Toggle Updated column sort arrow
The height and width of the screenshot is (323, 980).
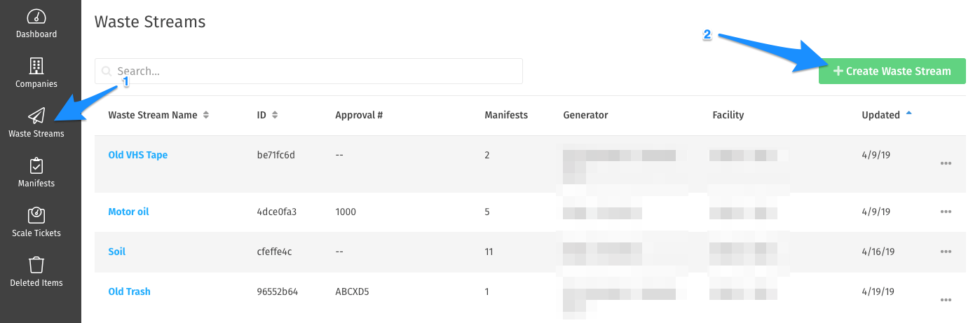909,113
